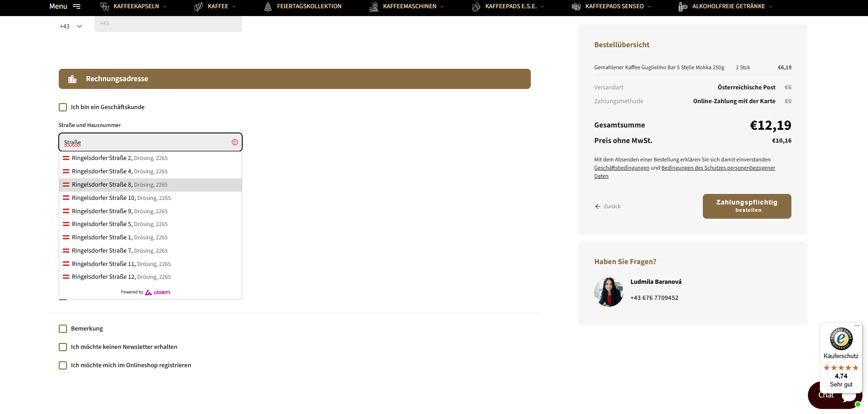The image size is (868, 414).
Task: Click the Gesamtsumme amount €12,19
Action: (771, 125)
